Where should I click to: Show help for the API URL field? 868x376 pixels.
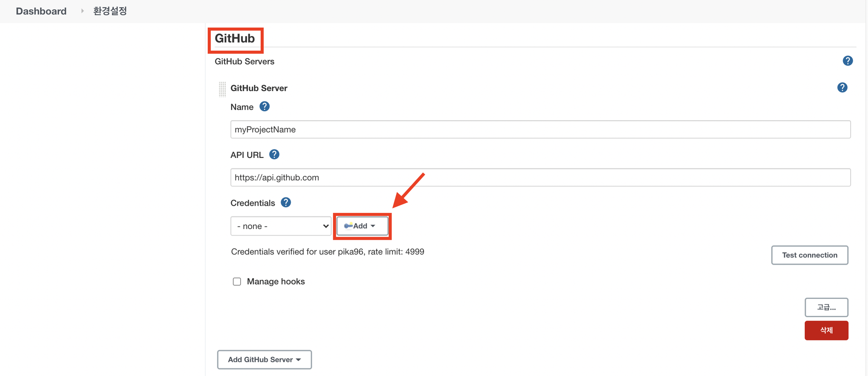click(274, 155)
